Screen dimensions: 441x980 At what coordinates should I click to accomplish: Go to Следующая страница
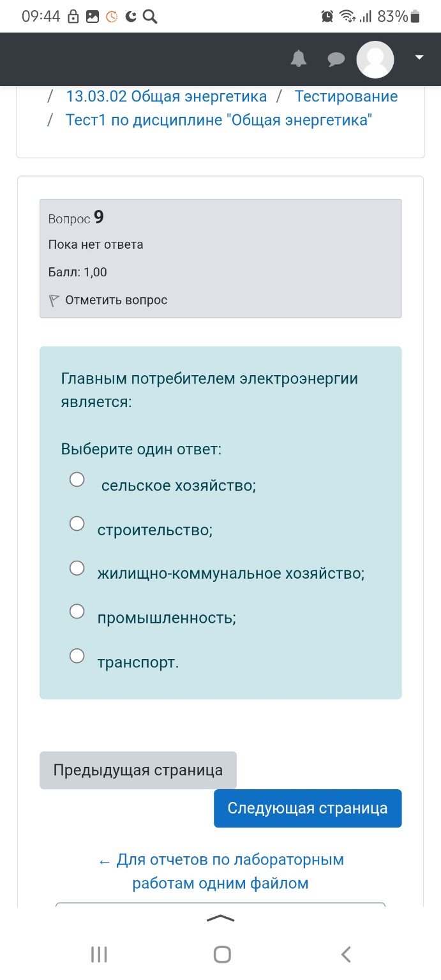click(x=308, y=808)
